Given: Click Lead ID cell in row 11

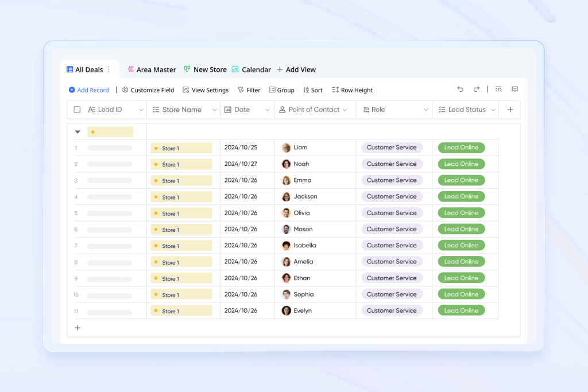Looking at the screenshot, I should pyautogui.click(x=110, y=312).
